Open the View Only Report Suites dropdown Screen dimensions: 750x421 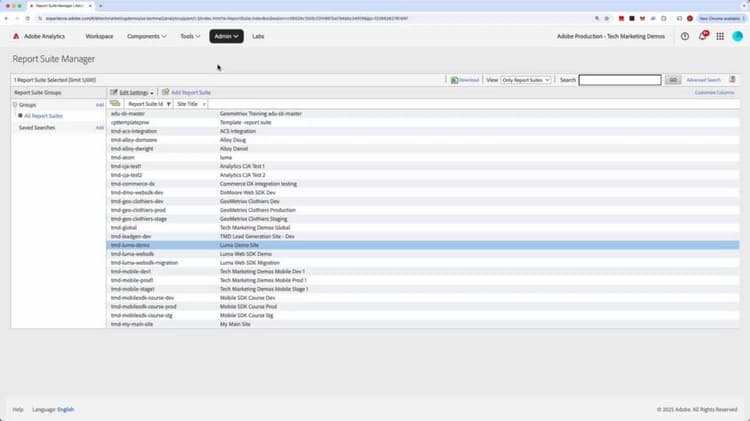(526, 80)
